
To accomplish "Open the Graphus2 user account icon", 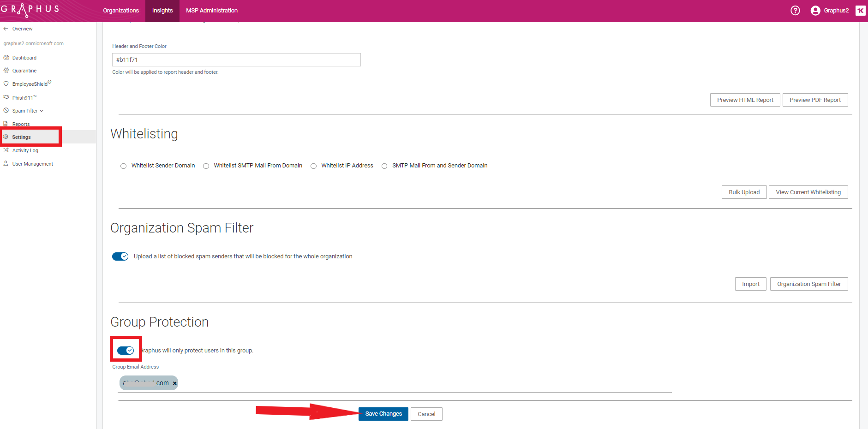I will click(x=815, y=11).
